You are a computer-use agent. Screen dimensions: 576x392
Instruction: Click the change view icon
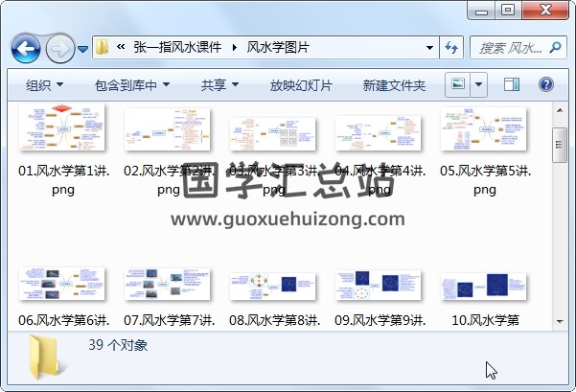(x=459, y=84)
